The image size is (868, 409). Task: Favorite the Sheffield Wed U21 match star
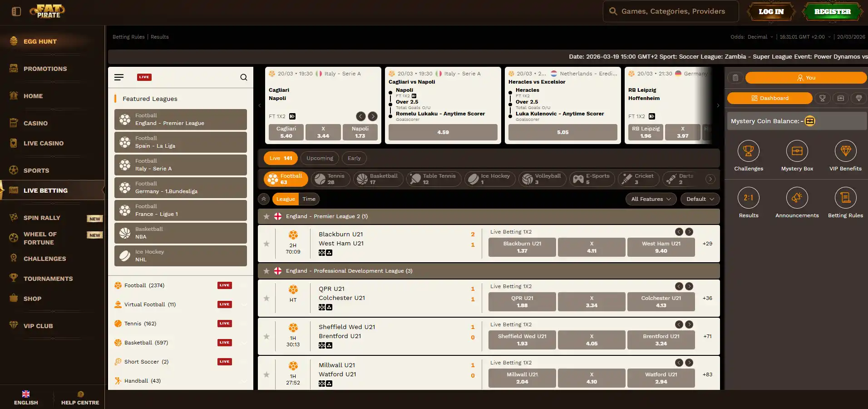(x=266, y=336)
